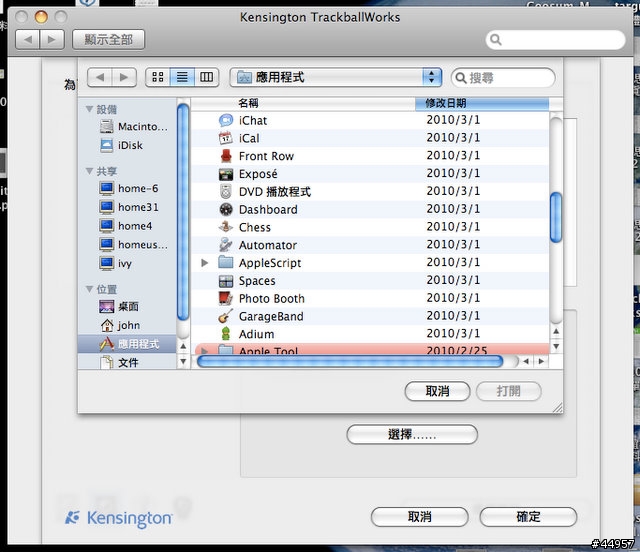Open shared computer home31 icon

click(107, 207)
